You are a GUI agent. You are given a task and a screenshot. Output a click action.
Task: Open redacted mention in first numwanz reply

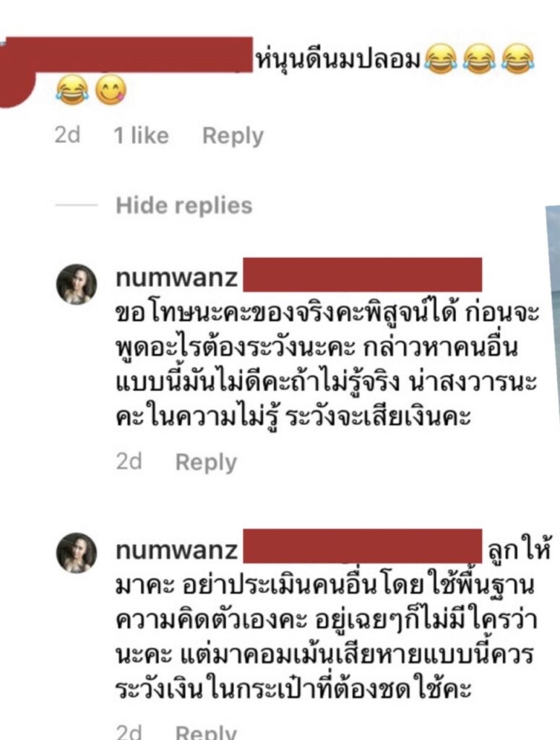point(362,275)
